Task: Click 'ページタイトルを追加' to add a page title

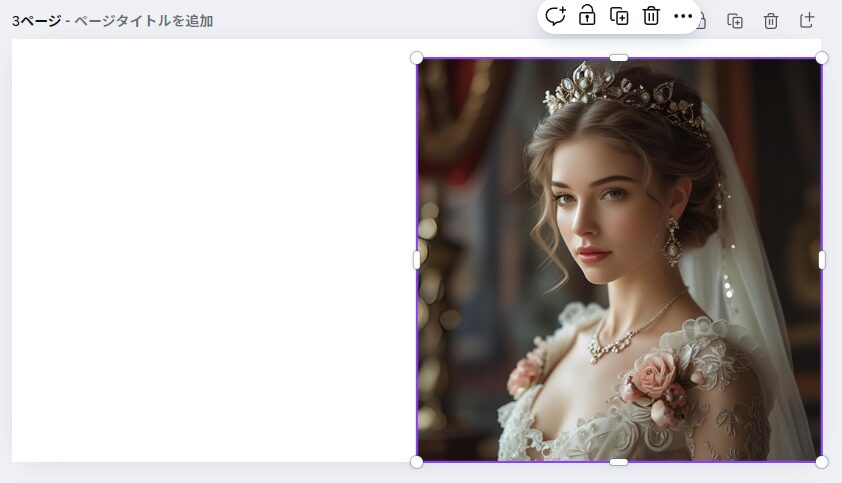Action: (143, 21)
